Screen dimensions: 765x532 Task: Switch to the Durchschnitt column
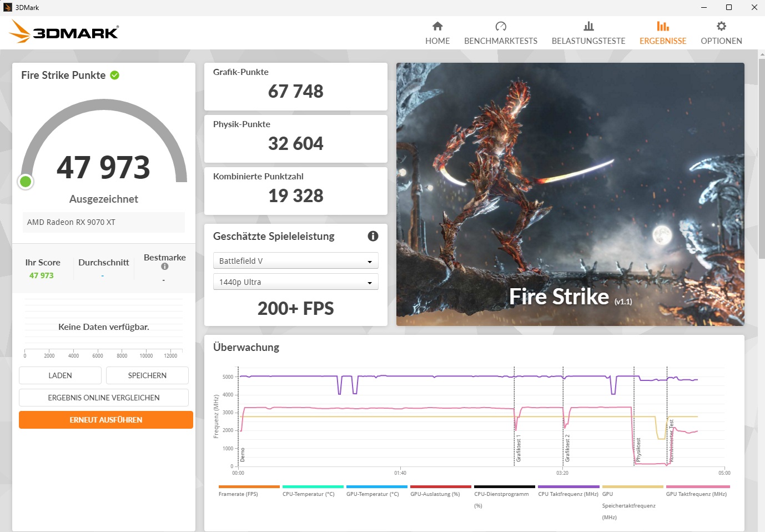click(103, 262)
